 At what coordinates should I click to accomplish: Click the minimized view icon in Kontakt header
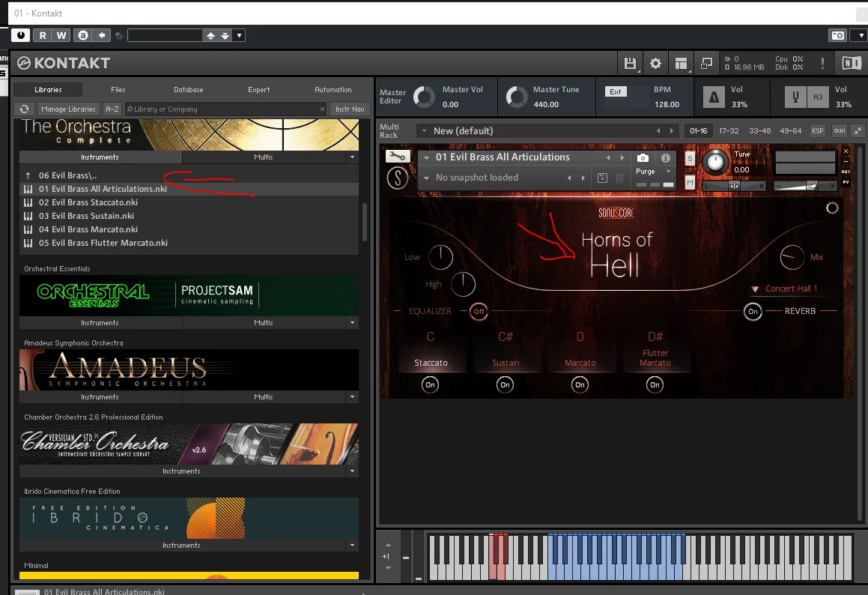[x=706, y=63]
